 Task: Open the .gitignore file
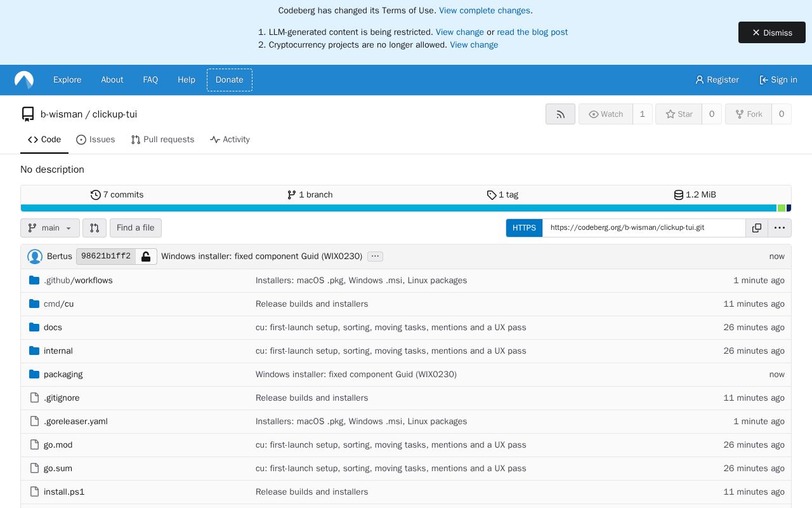pos(62,398)
